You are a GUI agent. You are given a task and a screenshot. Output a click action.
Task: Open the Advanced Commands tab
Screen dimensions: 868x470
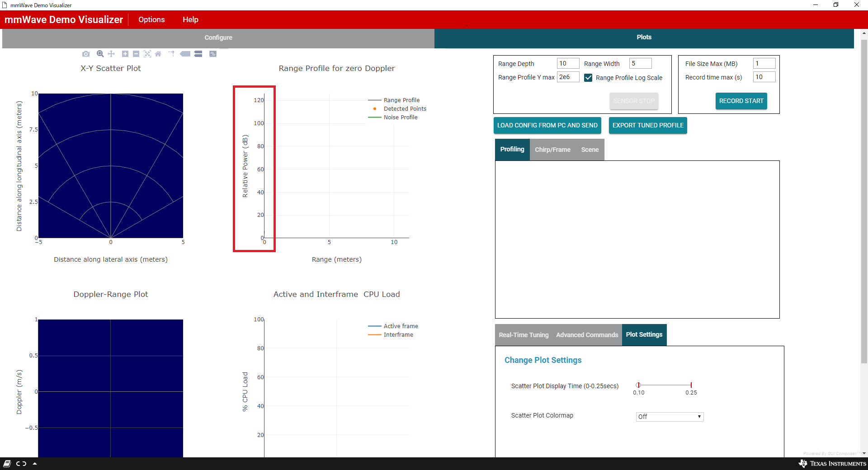587,335
